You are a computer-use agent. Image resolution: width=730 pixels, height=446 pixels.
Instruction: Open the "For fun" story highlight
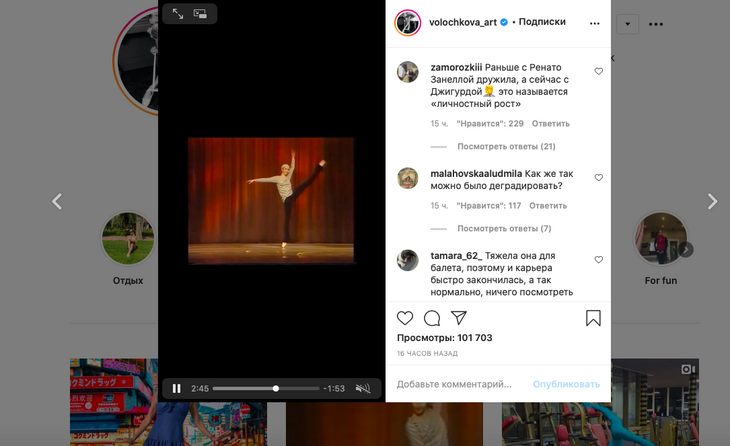pos(661,240)
